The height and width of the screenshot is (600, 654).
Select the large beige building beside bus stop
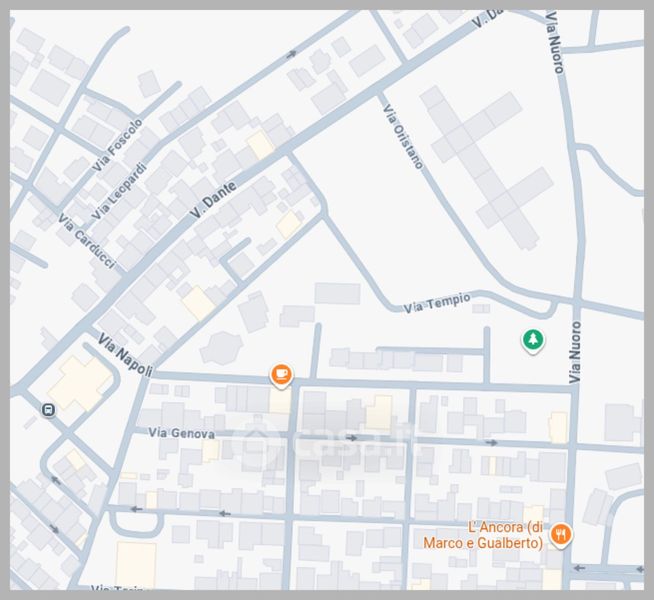point(80,383)
